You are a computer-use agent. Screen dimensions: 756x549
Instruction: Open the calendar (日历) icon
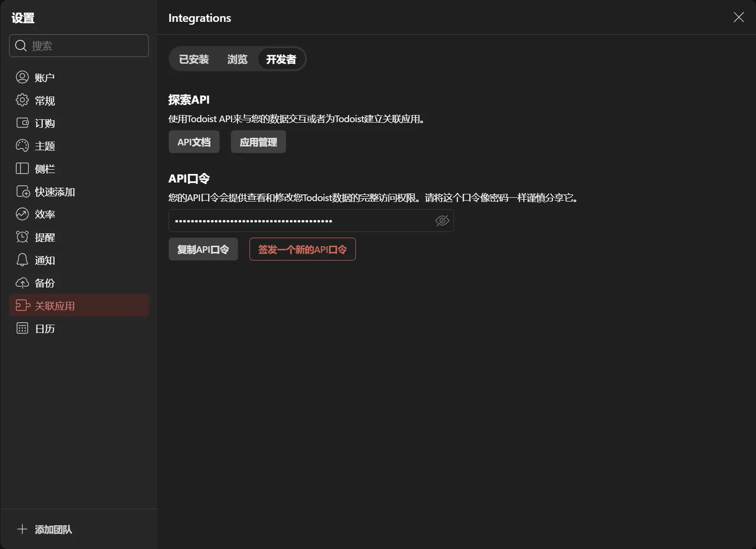(x=22, y=328)
